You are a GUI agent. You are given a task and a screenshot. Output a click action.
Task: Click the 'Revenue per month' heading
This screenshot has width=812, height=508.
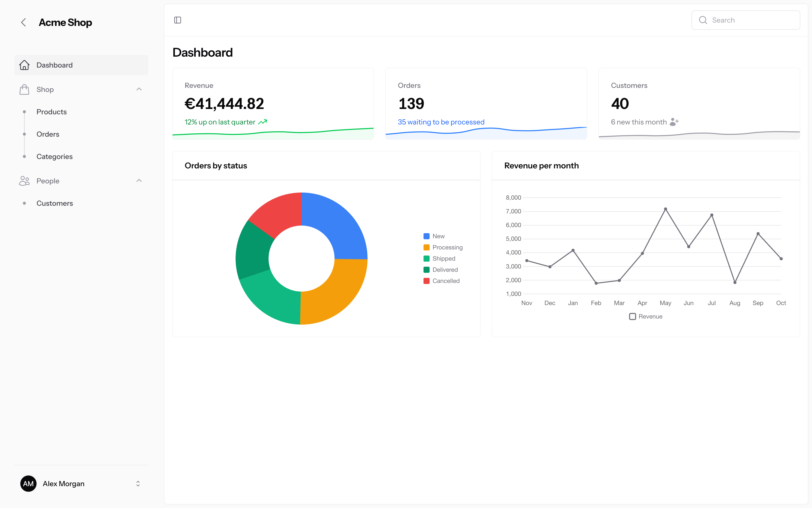coord(542,166)
